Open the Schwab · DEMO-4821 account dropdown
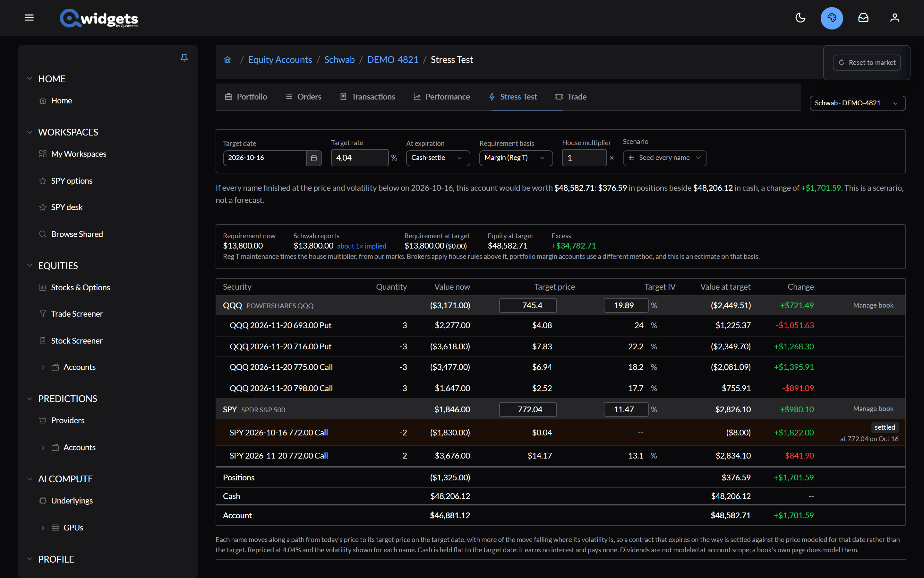 pos(858,103)
